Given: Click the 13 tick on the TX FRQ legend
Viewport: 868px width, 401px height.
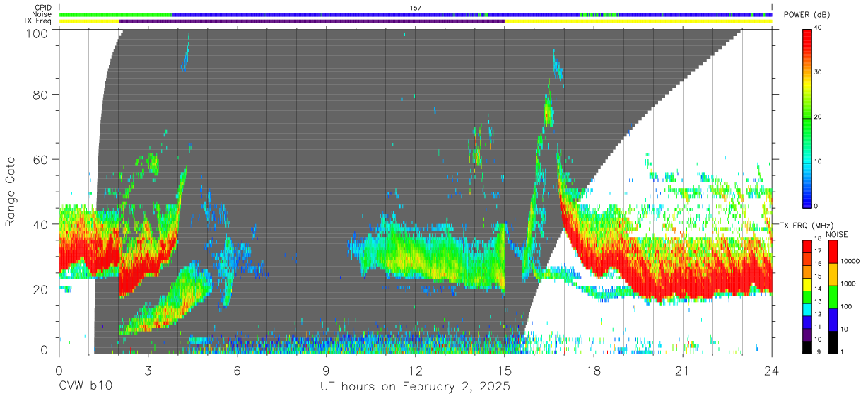Looking at the screenshot, I should pos(818,301).
